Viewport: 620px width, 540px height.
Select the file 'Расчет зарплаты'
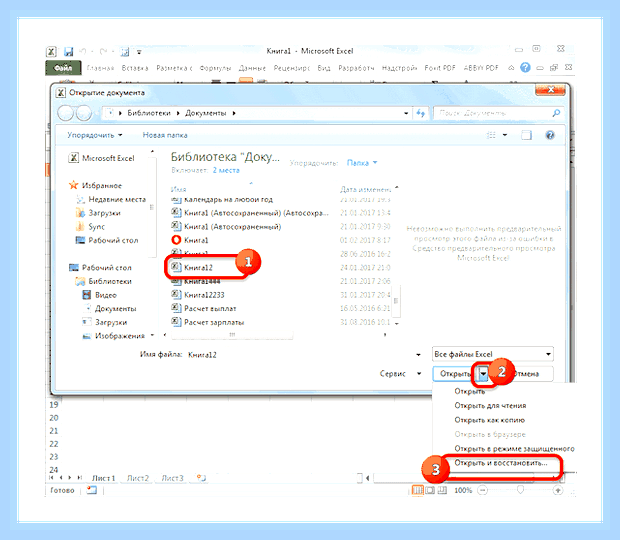(x=208, y=322)
